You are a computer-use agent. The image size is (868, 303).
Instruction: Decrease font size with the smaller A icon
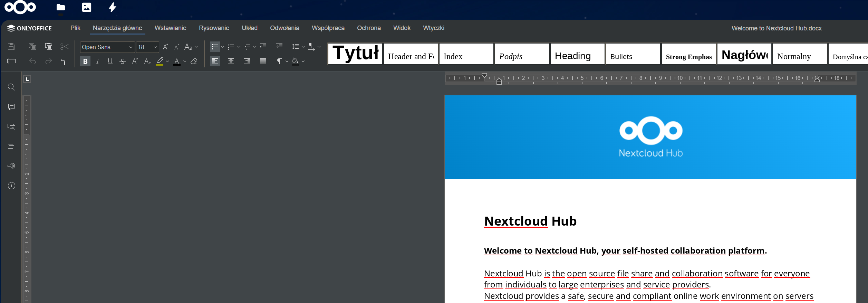(177, 47)
